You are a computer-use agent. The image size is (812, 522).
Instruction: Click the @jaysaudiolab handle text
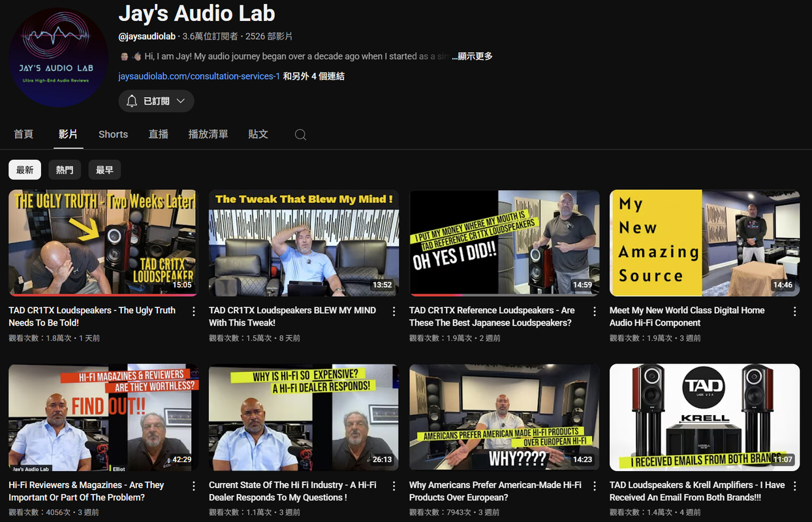[x=147, y=37]
